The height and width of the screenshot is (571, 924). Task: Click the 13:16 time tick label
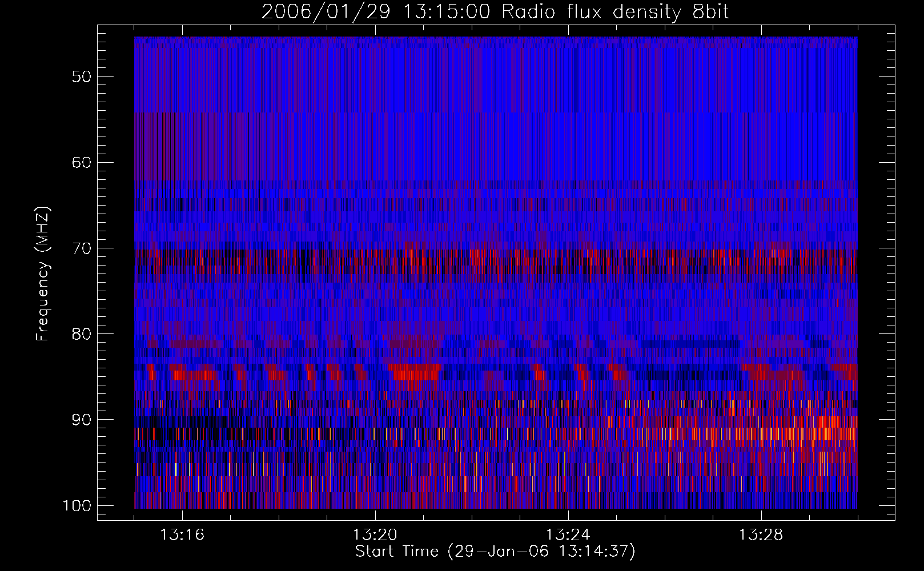[182, 535]
